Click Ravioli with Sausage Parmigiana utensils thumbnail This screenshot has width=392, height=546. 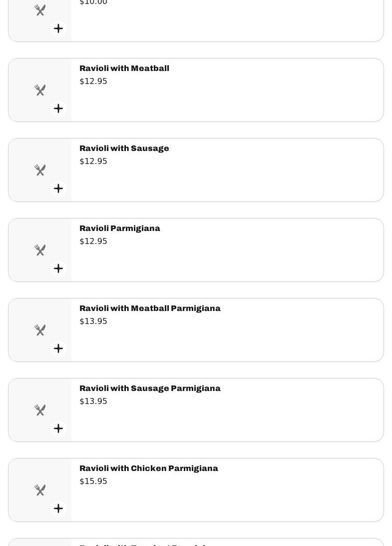tap(40, 410)
